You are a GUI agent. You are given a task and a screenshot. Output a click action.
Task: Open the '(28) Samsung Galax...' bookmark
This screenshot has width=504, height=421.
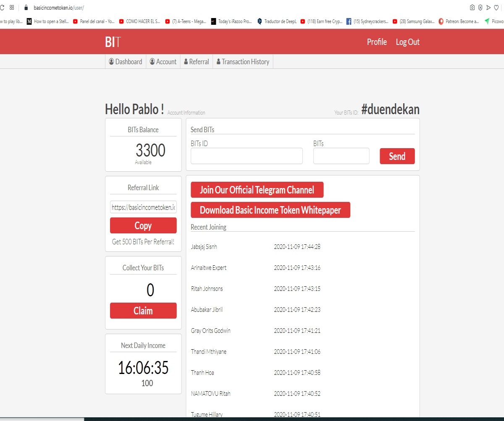[x=413, y=21]
